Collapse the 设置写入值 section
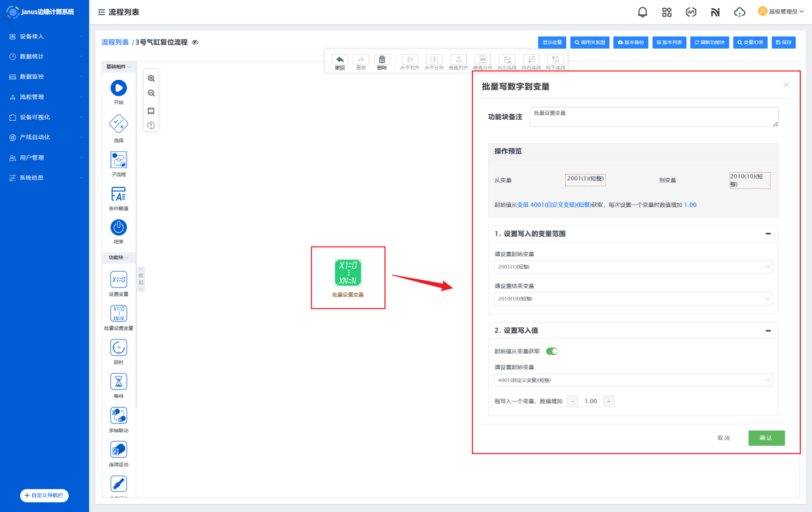Viewport: 812px width, 512px height. [768, 331]
